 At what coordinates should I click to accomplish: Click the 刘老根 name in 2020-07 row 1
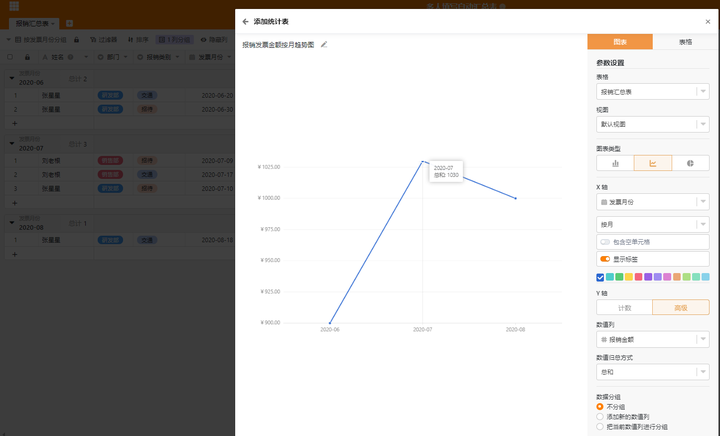(51, 161)
